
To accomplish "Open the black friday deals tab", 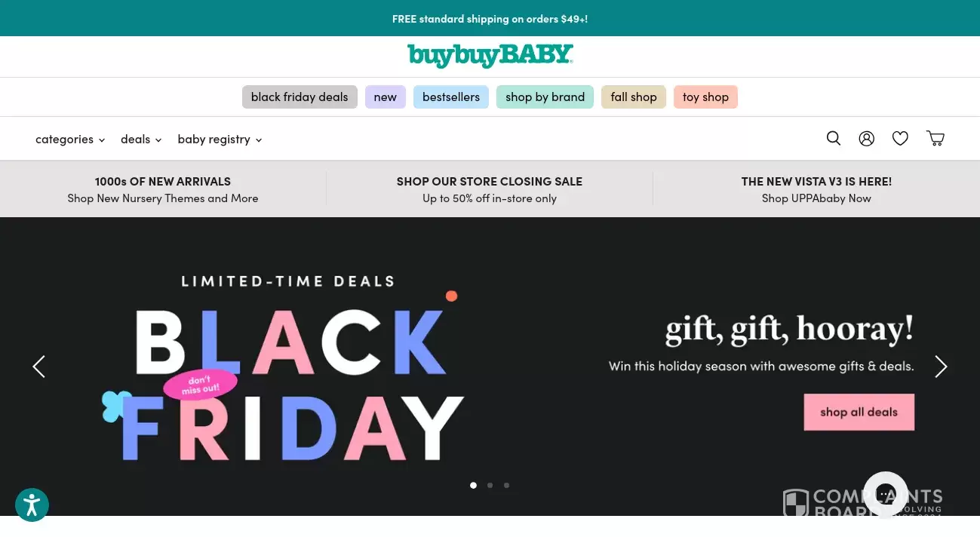I will [x=300, y=97].
